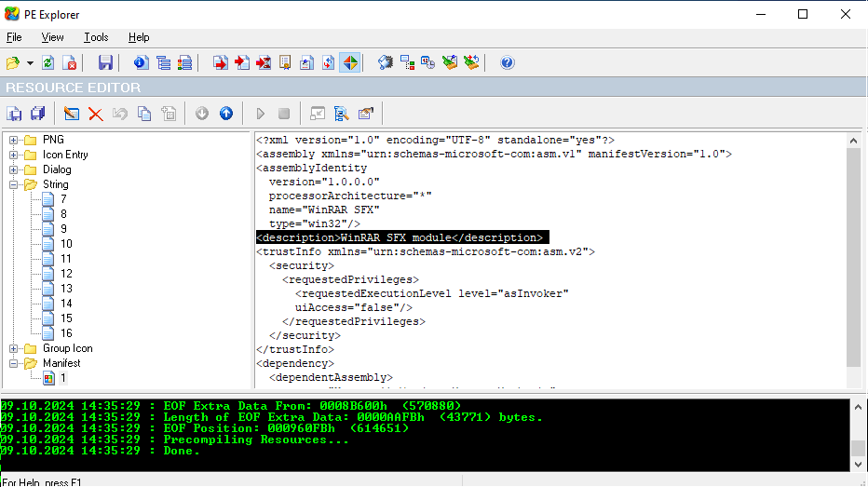Open the Help menu
This screenshot has width=868, height=487.
point(139,37)
